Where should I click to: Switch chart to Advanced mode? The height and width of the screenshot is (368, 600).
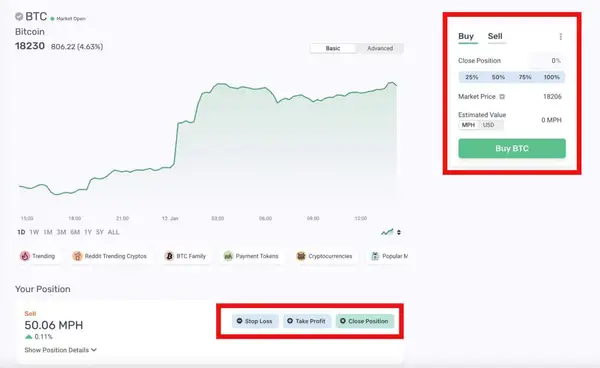(380, 48)
